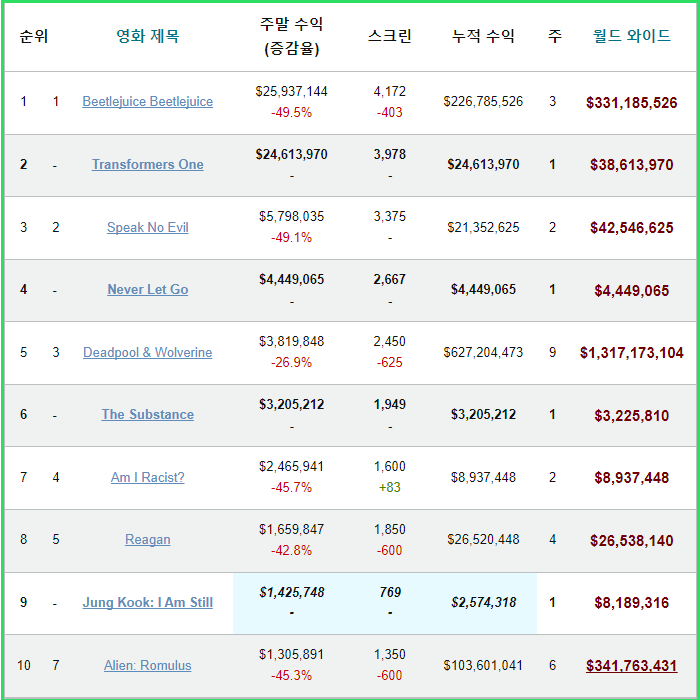Image resolution: width=700 pixels, height=700 pixels.
Task: Click the 순위 column header
Action: 34,36
